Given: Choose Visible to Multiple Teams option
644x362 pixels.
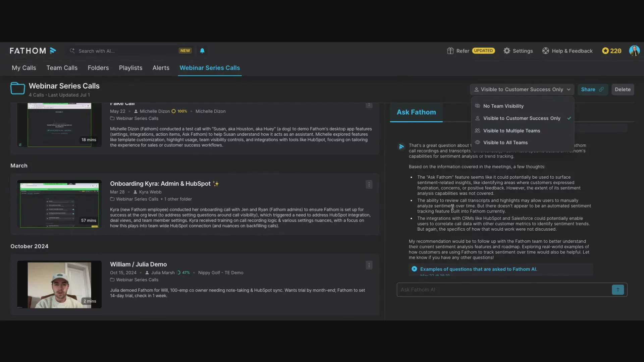Looking at the screenshot, I should pos(523,131).
